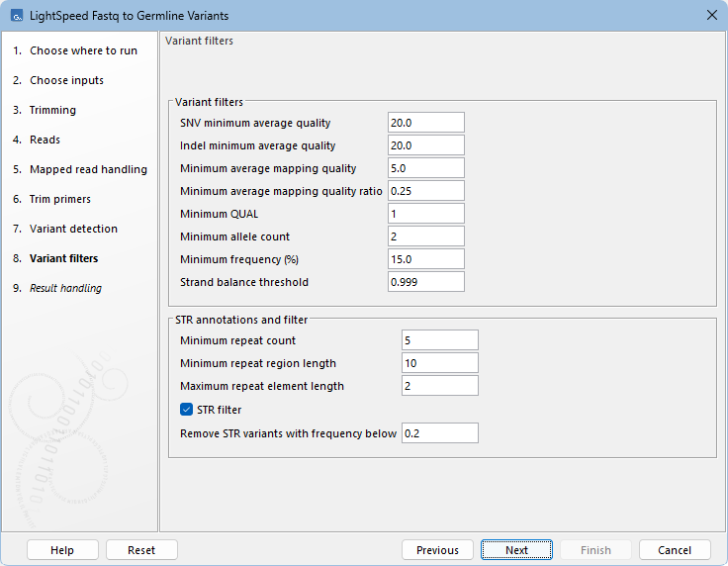728x566 pixels.
Task: Click the SNV minimum average quality label
Action: click(255, 123)
